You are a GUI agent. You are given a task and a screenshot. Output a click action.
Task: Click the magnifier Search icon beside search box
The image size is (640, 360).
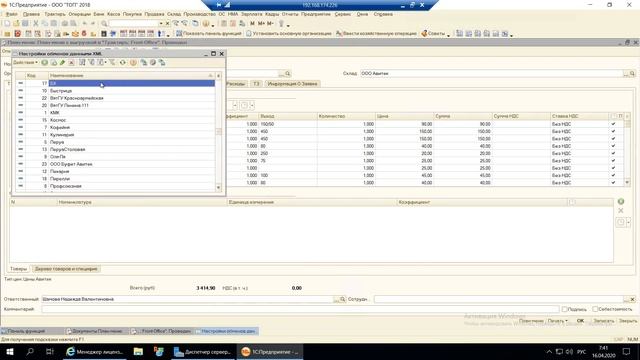[x=104, y=24]
